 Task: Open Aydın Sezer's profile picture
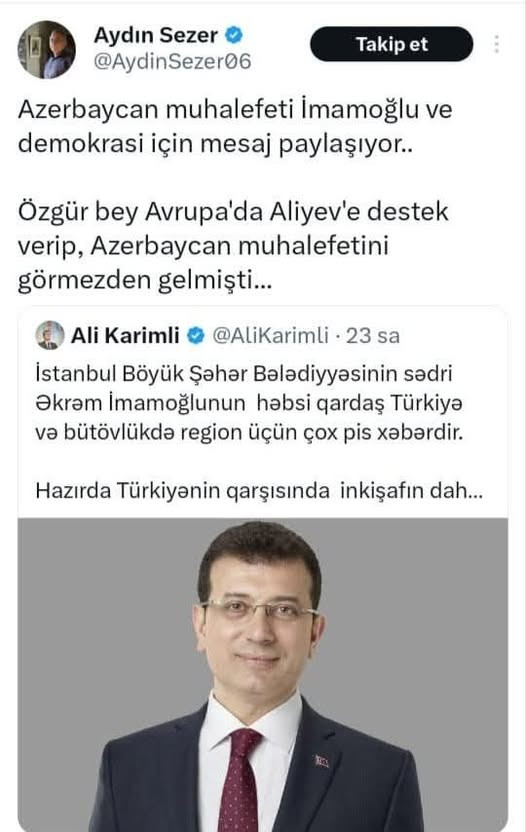pos(47,49)
